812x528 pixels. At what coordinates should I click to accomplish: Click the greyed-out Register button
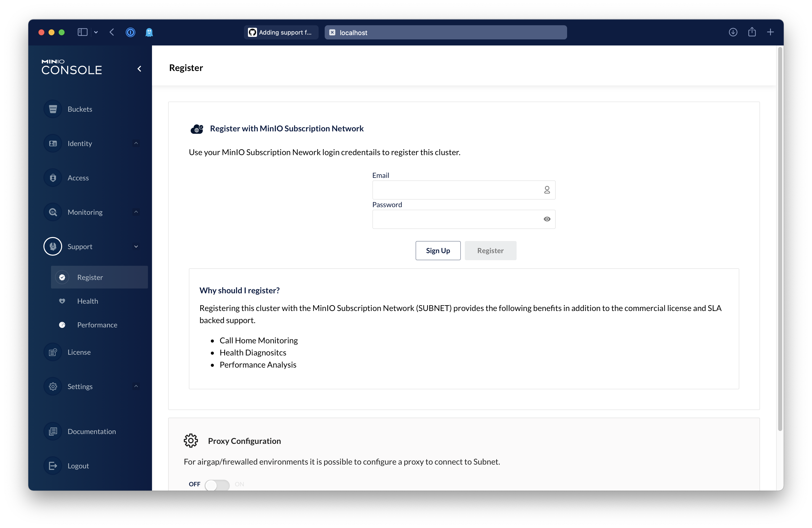[x=490, y=251]
